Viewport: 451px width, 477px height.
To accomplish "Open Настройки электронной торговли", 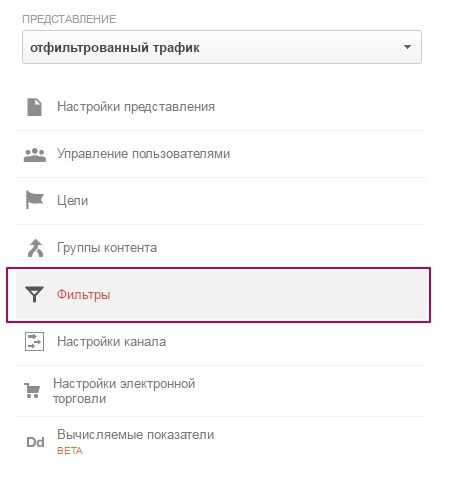I will (x=124, y=391).
